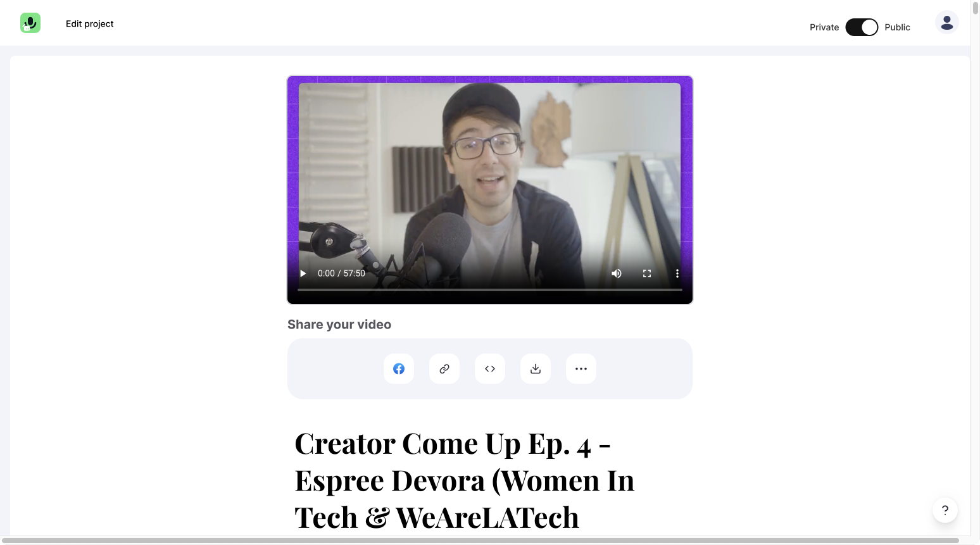Click the Private label

click(824, 27)
